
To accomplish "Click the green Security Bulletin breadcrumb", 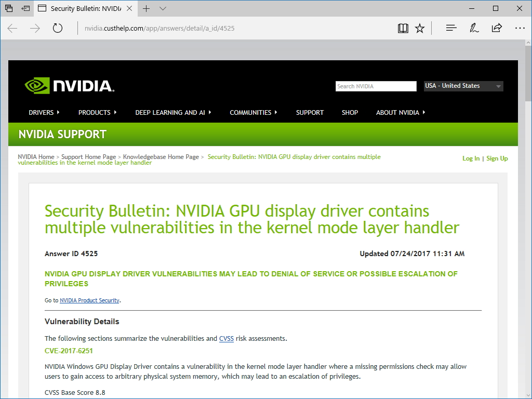I will (199, 159).
